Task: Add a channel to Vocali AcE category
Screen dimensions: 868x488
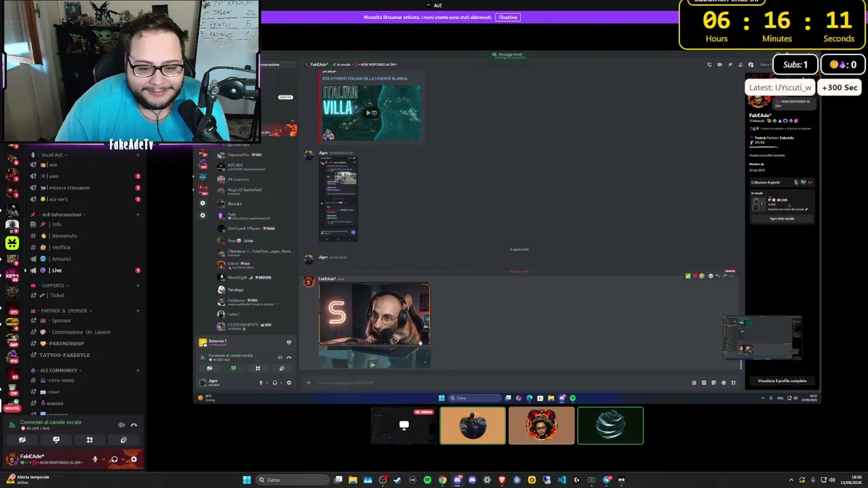Action: pyautogui.click(x=138, y=155)
